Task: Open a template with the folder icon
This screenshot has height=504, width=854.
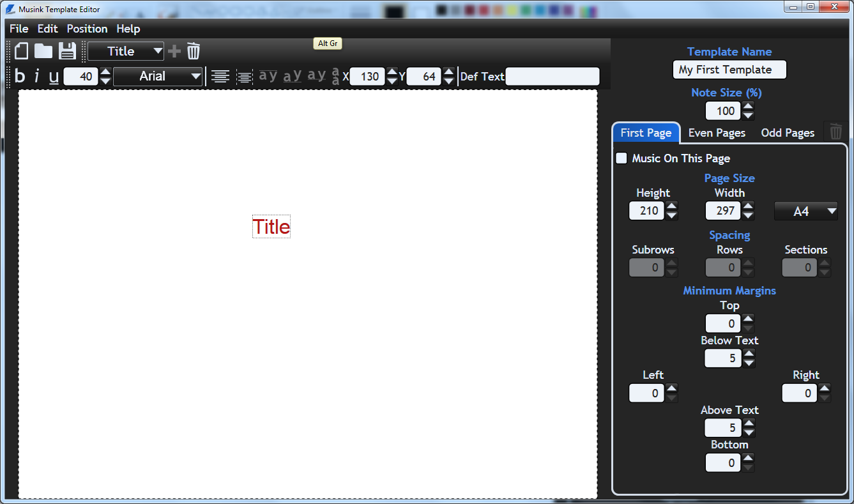Action: pos(43,51)
